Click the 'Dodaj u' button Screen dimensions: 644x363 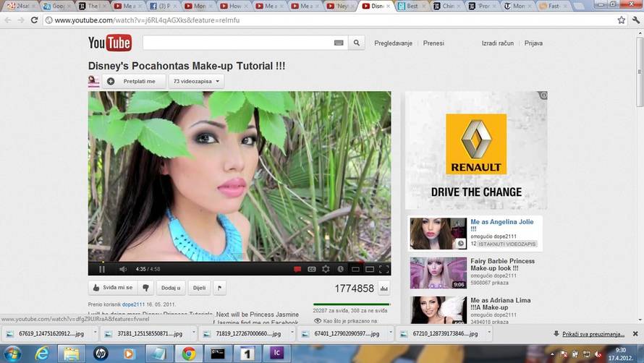coord(171,288)
